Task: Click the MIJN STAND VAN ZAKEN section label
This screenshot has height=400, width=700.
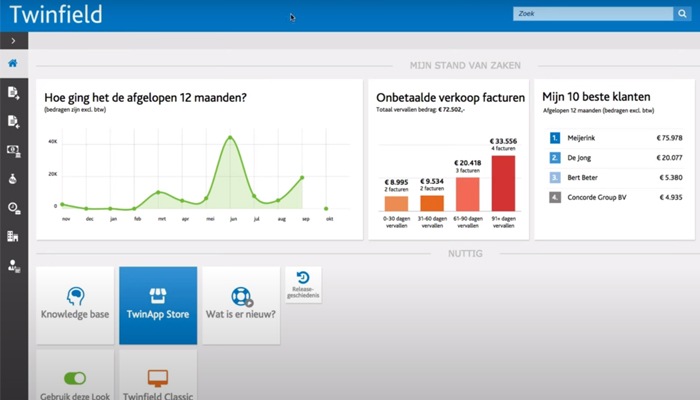Action: point(465,66)
